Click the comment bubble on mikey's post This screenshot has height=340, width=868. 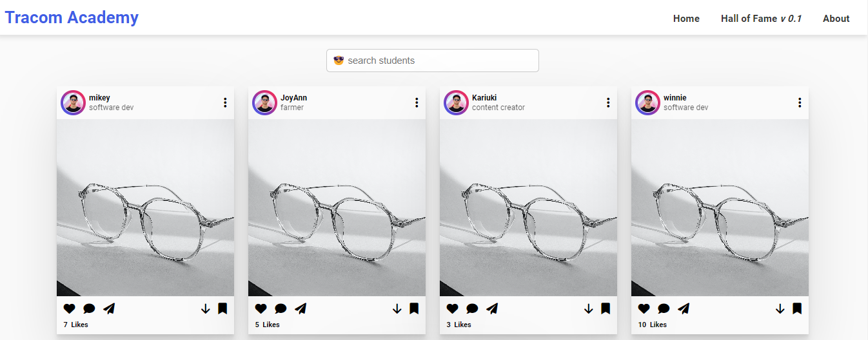(x=89, y=309)
